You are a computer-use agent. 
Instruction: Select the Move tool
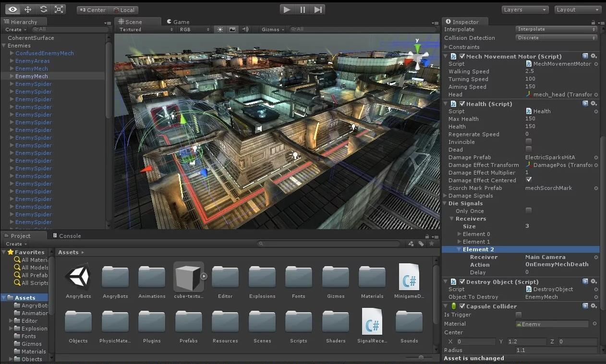coord(28,9)
